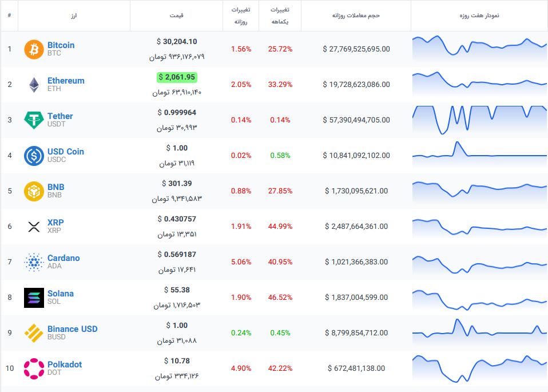548x392 pixels.
Task: Click the Ethereum diamond logo
Action: (x=34, y=85)
